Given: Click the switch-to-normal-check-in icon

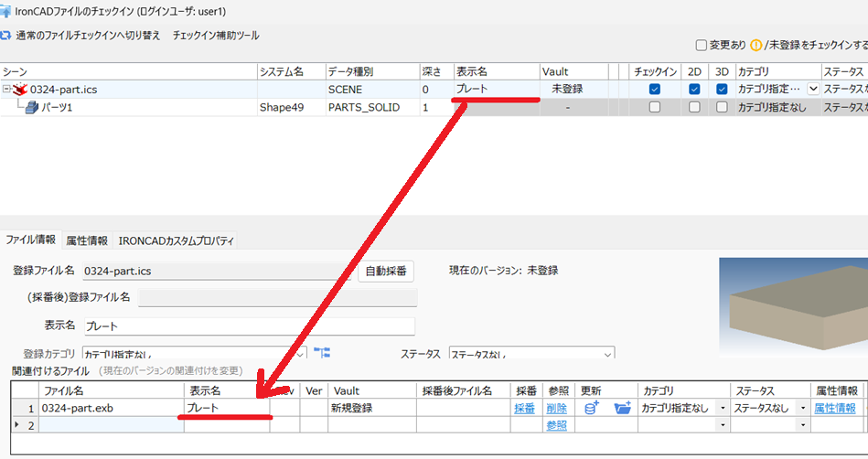Looking at the screenshot, I should (x=5, y=36).
